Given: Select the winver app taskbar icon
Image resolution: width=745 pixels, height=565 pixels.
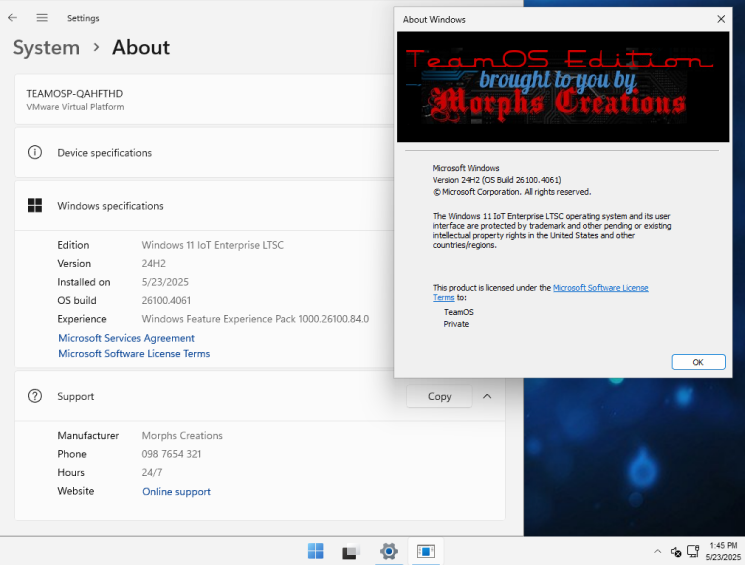Looking at the screenshot, I should (426, 551).
